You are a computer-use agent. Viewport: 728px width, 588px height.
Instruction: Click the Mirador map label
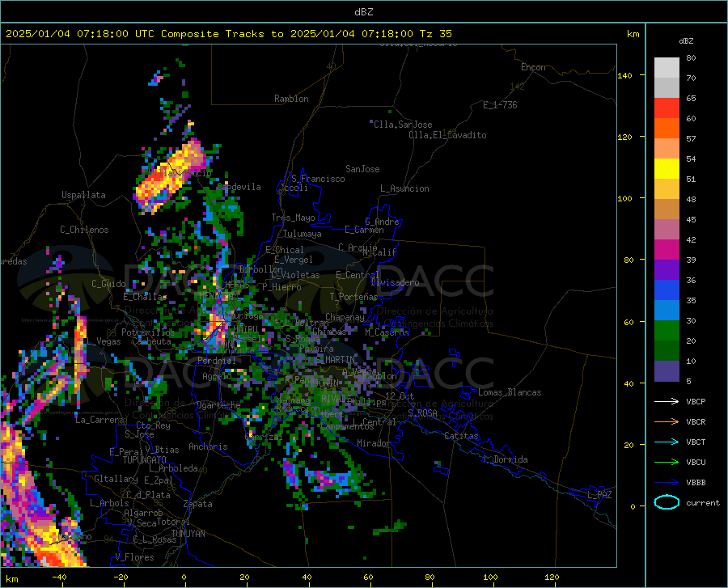tap(374, 443)
